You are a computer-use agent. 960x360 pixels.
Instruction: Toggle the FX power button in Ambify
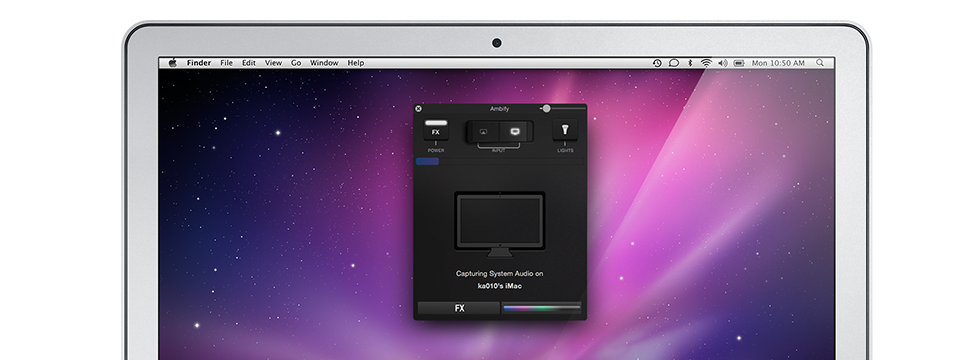coord(436,130)
